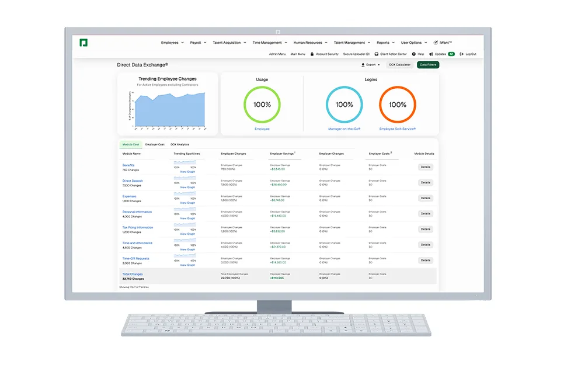Click the Trending Employee Changes area chart
588x368 pixels.
170,109
